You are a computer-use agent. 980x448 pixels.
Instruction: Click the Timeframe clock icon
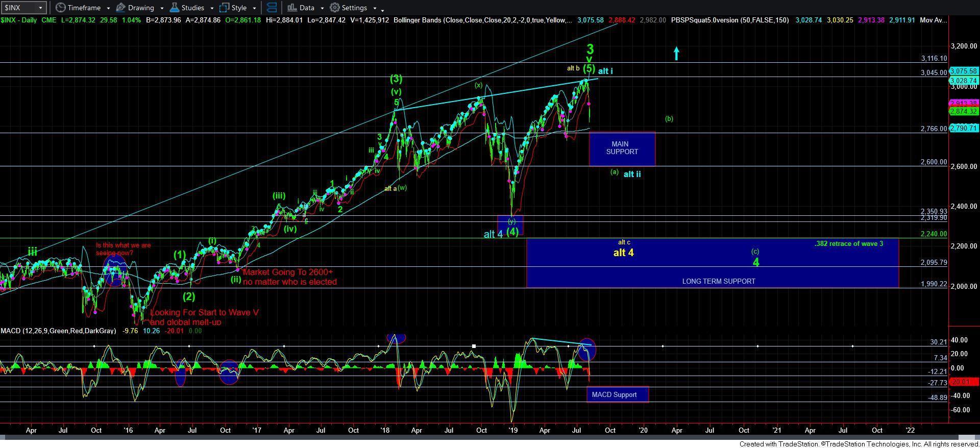[x=61, y=8]
